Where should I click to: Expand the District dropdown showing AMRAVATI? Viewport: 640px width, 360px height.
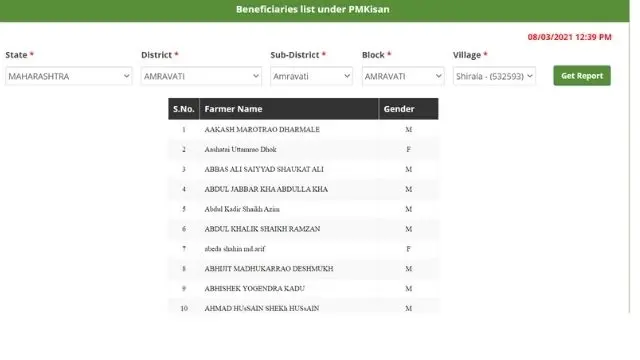point(201,76)
